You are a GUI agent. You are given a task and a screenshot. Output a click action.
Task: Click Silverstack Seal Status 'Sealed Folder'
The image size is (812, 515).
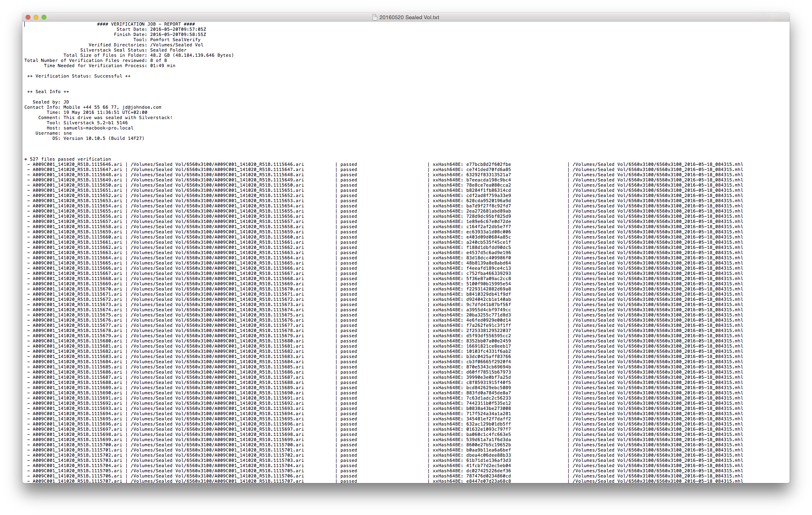(168, 50)
